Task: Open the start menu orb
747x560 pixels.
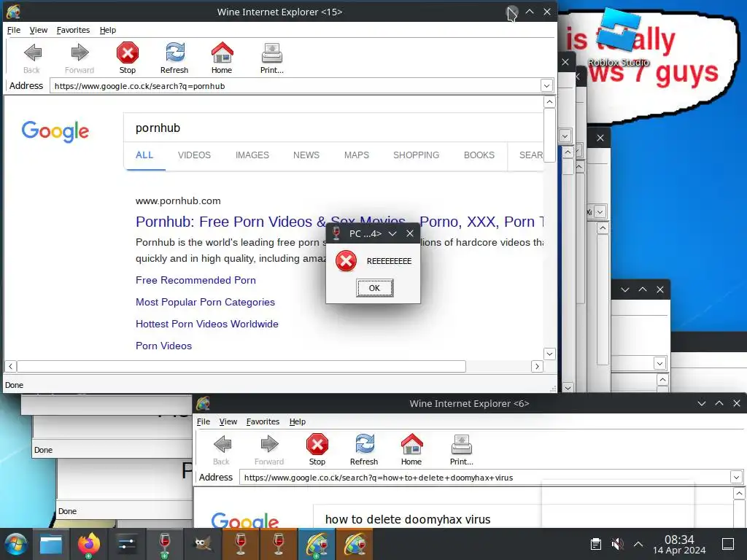Action: [15, 544]
